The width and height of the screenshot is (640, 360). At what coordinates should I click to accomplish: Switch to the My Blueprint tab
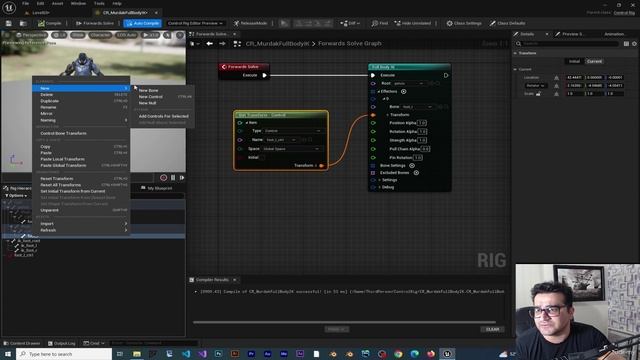(156, 188)
